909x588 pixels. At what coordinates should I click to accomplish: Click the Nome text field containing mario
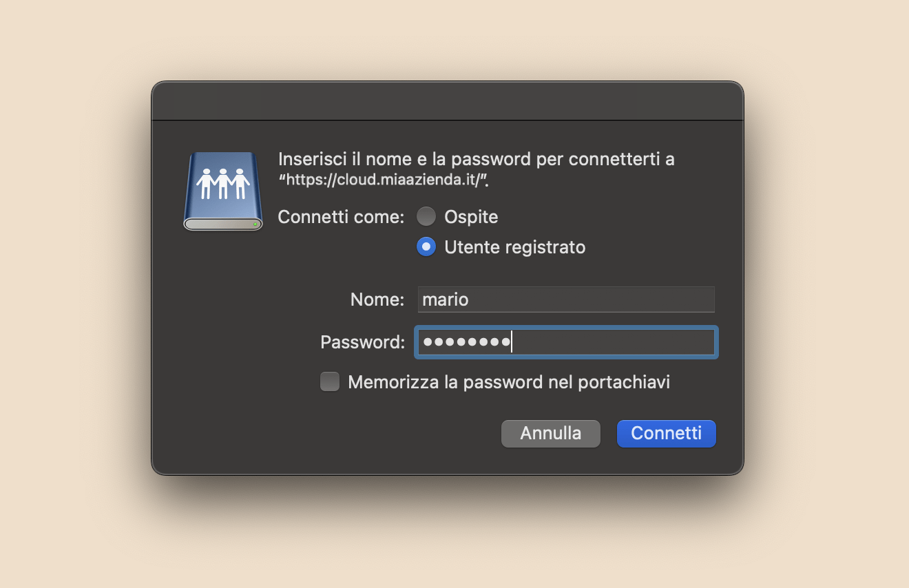[x=566, y=300]
